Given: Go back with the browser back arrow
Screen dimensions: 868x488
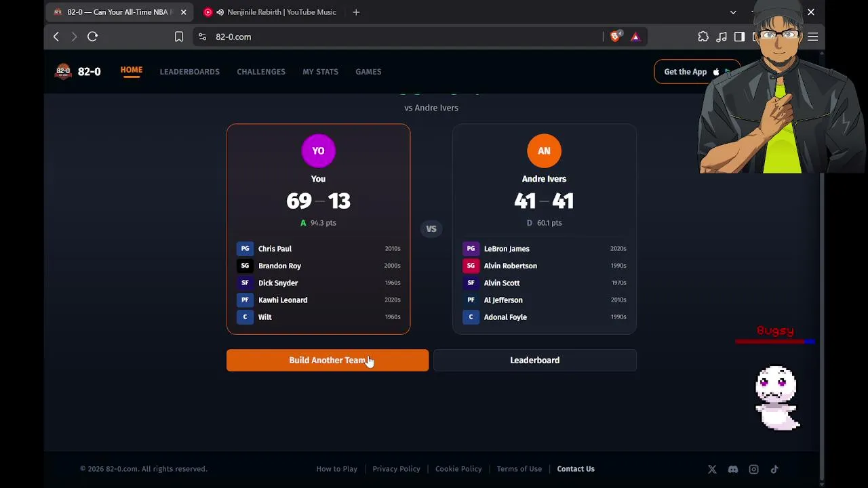Looking at the screenshot, I should [56, 37].
